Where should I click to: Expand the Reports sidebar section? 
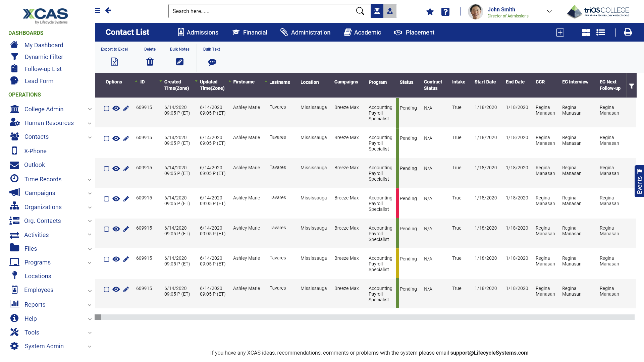90,305
